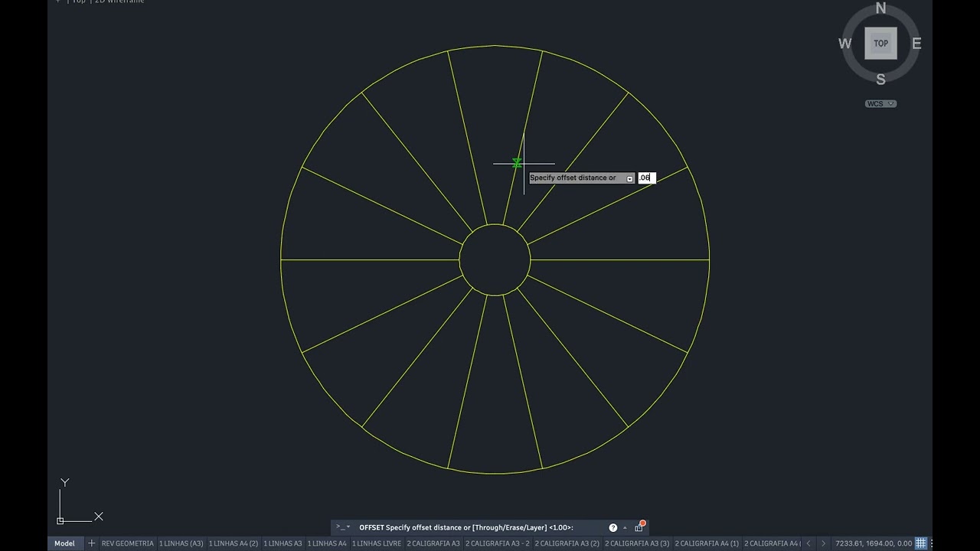
Task: Open the 2 CALIGRAFIA A3 layout tab
Action: [x=433, y=543]
